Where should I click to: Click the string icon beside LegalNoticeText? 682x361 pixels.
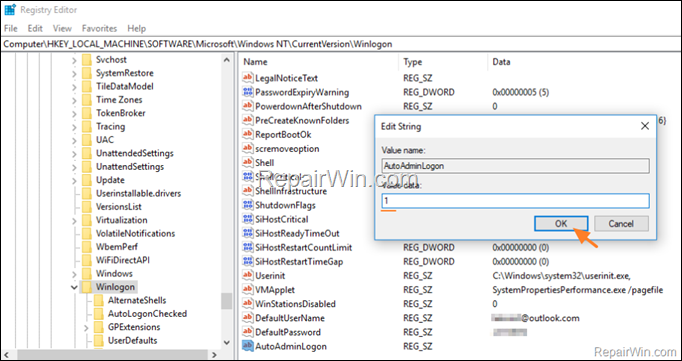248,78
